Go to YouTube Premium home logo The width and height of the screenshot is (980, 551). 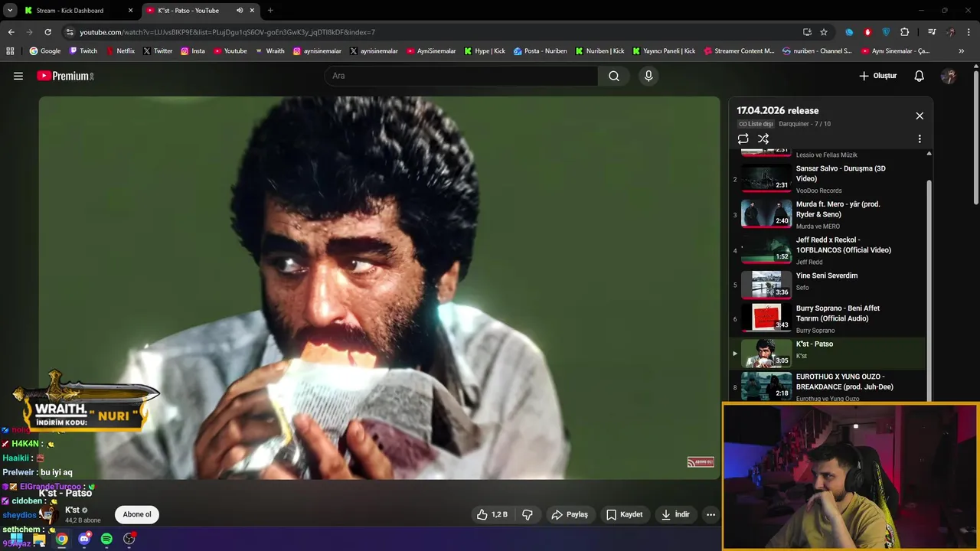pos(65,76)
